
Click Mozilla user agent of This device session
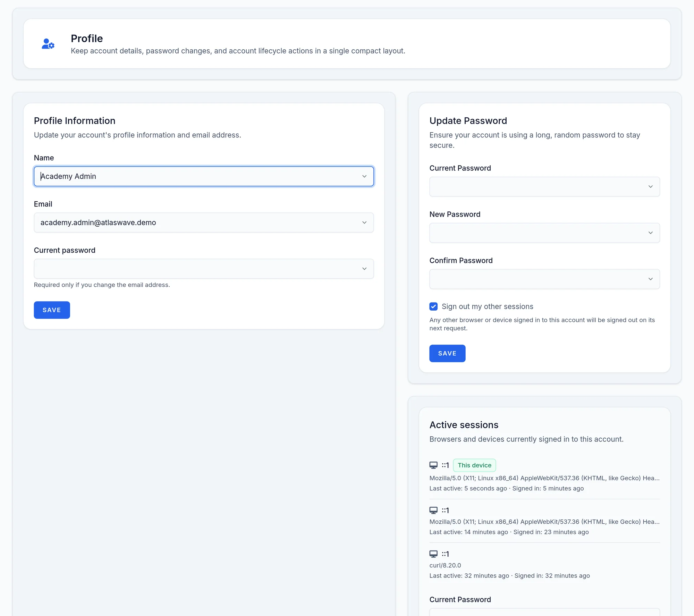[x=544, y=478]
